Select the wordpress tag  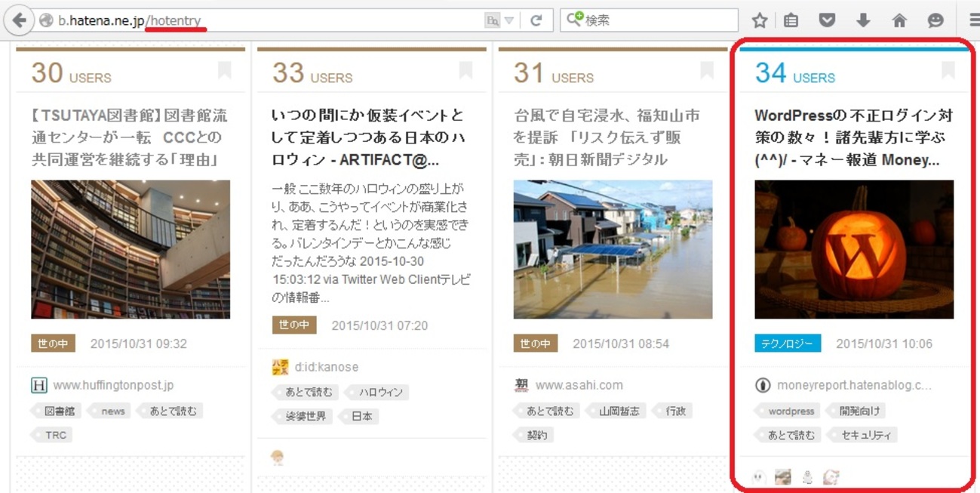(788, 411)
